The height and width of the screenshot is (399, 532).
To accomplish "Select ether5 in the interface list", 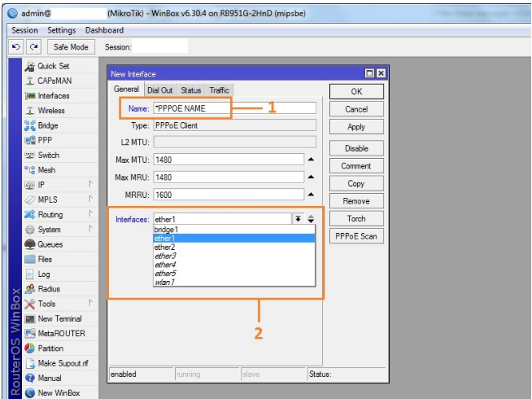I will (x=234, y=274).
